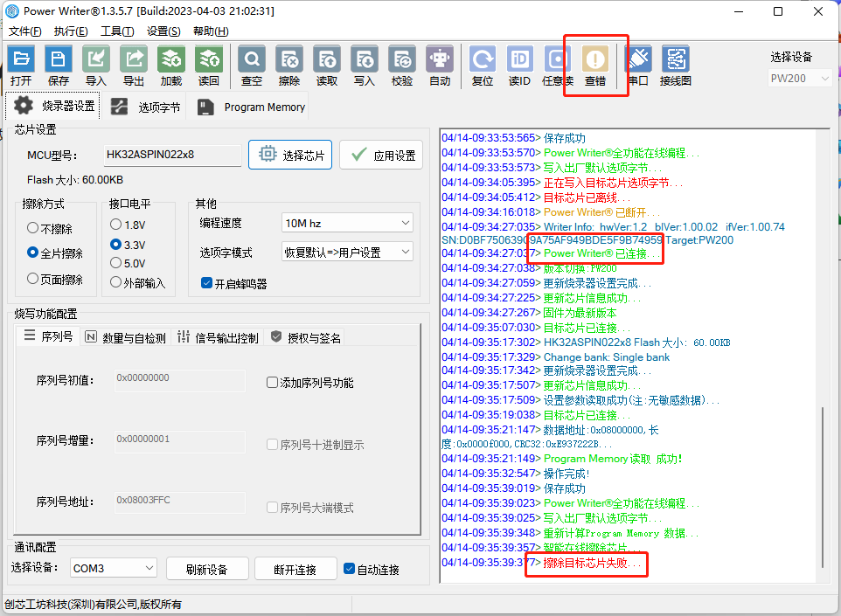Click the 写入 (Write) toolbar icon
This screenshot has height=616, width=841.
tap(365, 66)
